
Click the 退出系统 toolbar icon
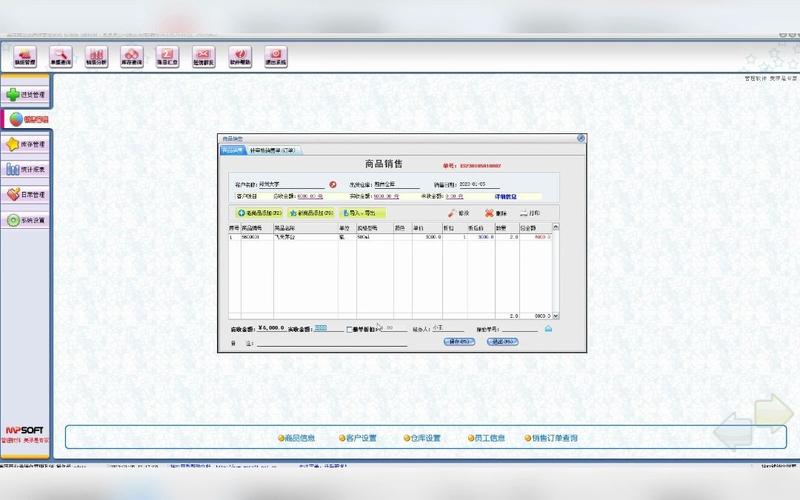click(275, 56)
